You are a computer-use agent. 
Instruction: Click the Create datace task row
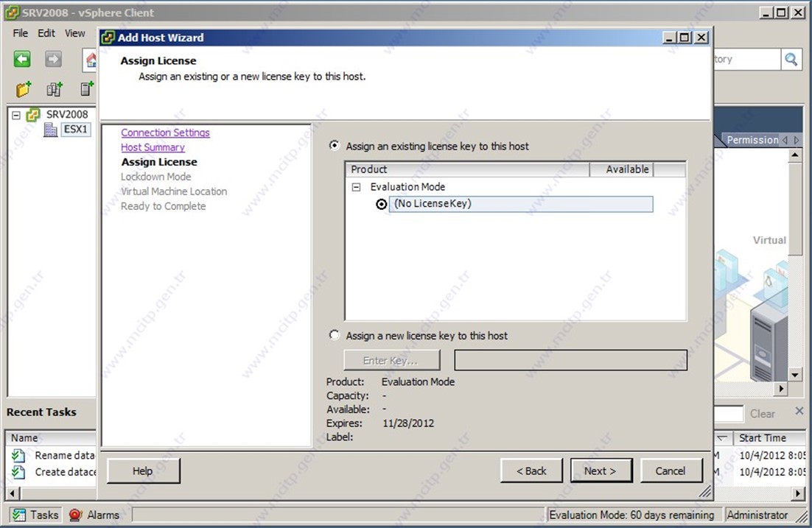pos(53,472)
